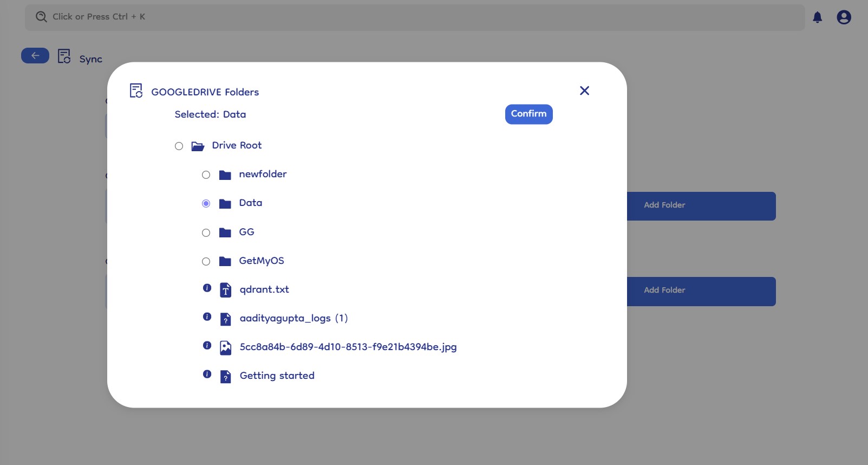Click the info icon beside qdrant.txt

tap(207, 288)
